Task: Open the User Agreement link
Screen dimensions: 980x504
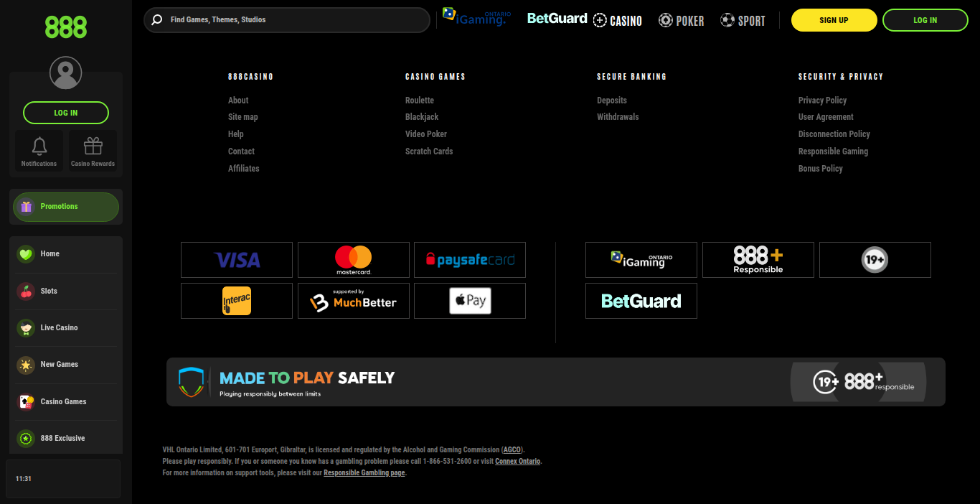Action: [x=826, y=117]
